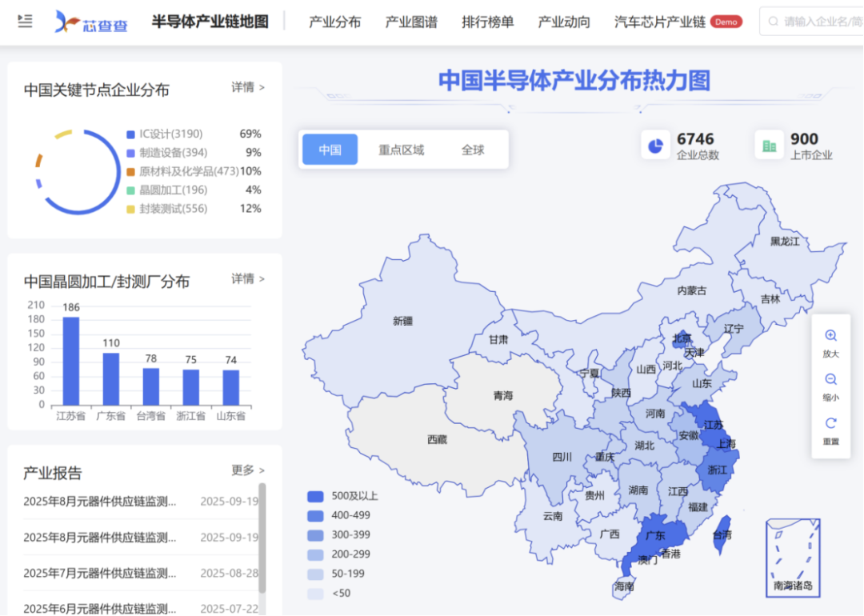Click the 江苏省 bar labeled 186
This screenshot has width=864, height=616.
(71, 361)
